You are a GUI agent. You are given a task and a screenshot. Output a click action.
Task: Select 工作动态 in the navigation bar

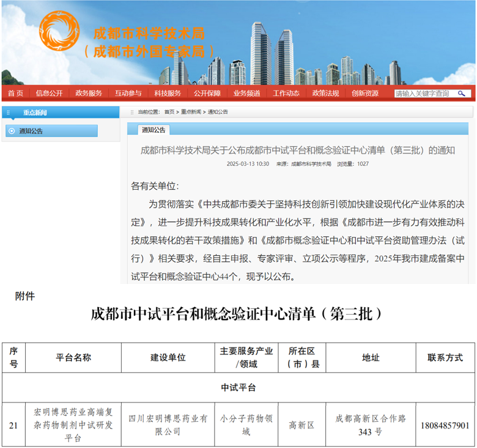click(x=286, y=94)
